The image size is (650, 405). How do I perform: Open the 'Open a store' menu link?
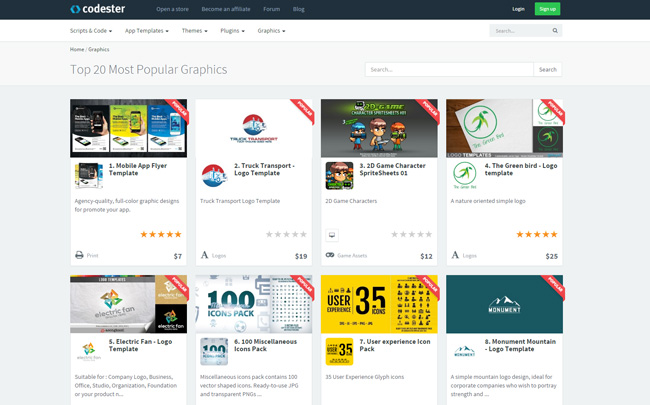(172, 9)
